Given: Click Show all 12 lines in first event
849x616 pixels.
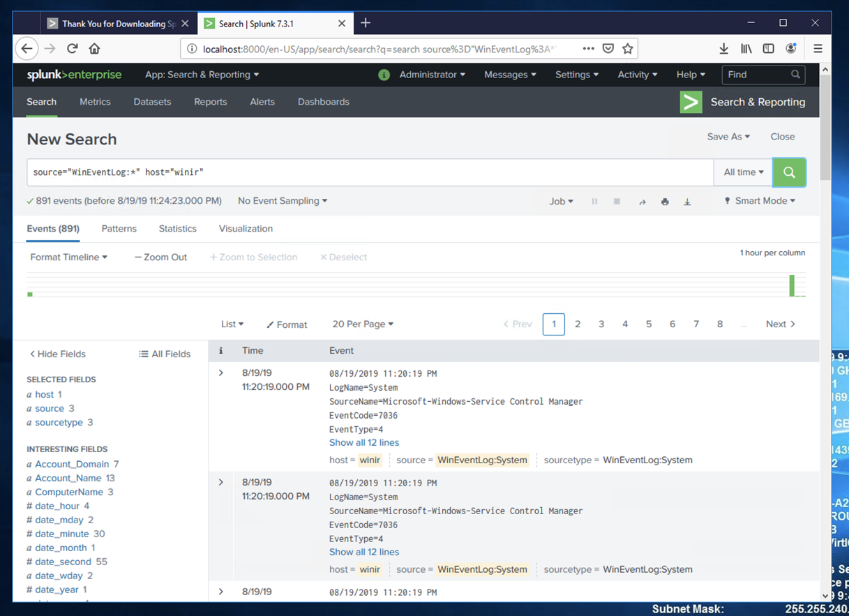Looking at the screenshot, I should tap(364, 443).
